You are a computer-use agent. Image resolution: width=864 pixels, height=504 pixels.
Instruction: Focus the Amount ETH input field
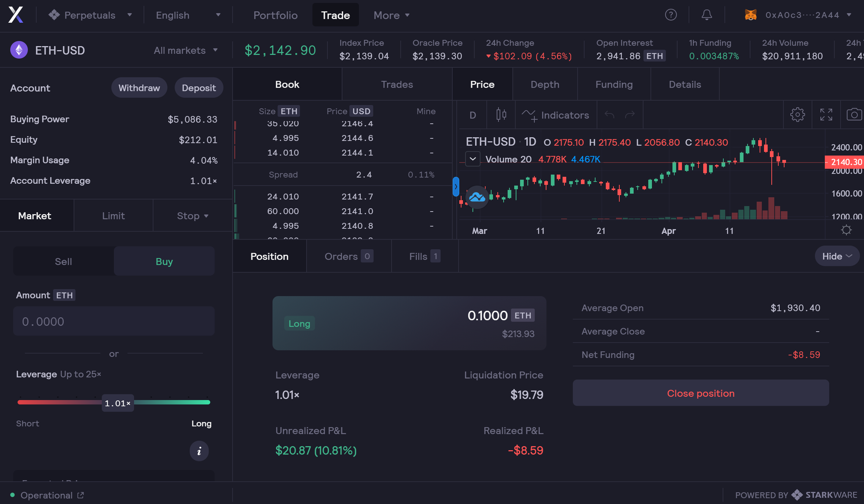[114, 321]
